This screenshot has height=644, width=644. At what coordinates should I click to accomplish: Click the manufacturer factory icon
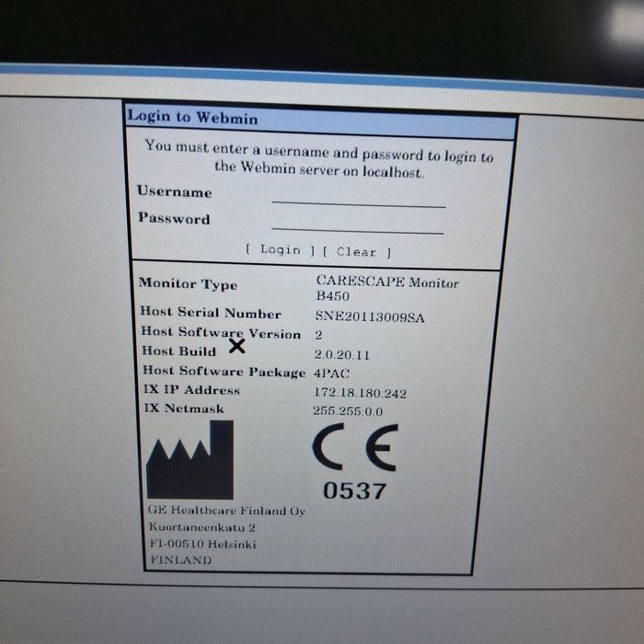(190, 460)
